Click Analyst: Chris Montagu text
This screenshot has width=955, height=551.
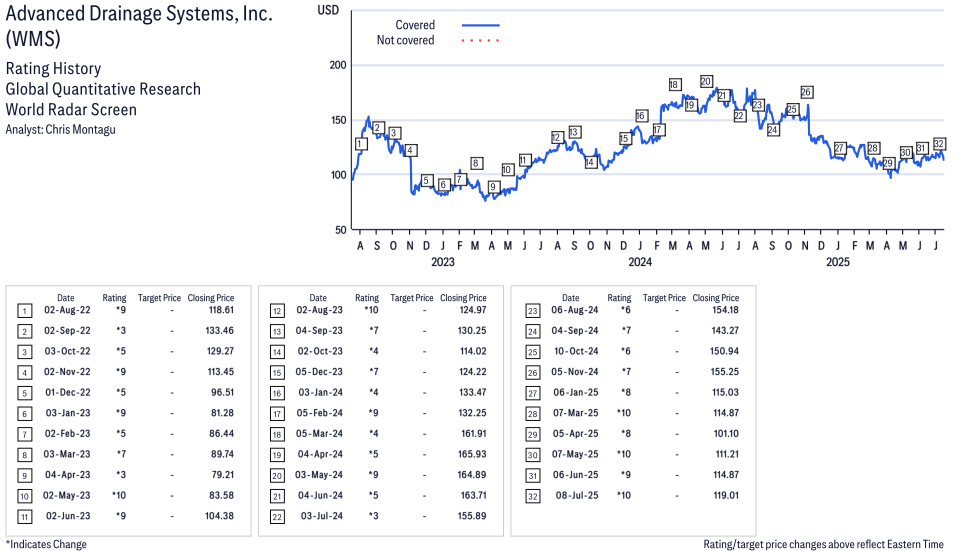(60, 130)
